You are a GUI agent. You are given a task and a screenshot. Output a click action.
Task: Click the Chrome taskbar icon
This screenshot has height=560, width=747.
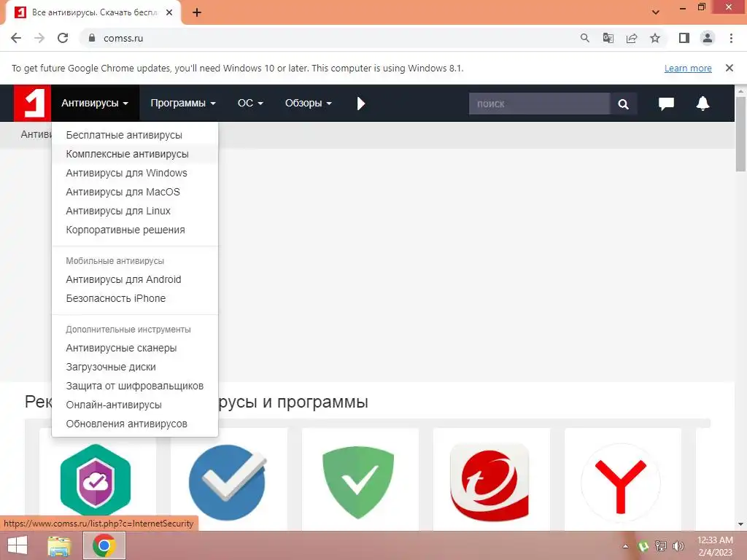(104, 545)
